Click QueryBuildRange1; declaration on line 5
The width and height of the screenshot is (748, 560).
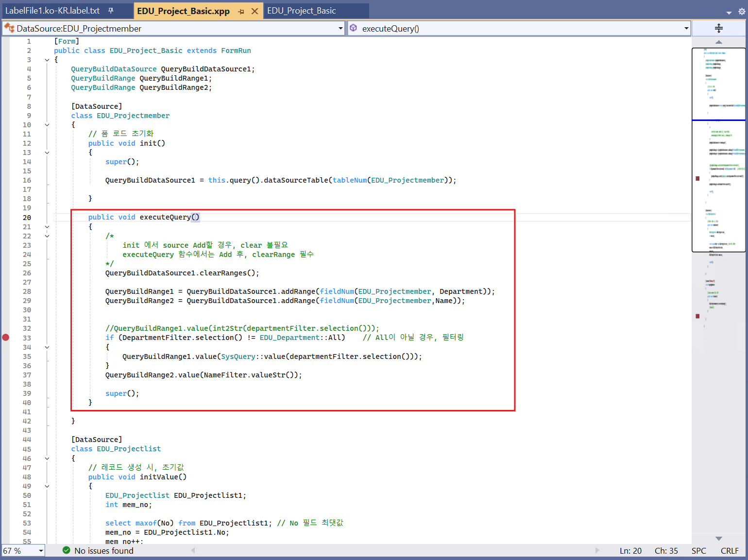pyautogui.click(x=176, y=78)
